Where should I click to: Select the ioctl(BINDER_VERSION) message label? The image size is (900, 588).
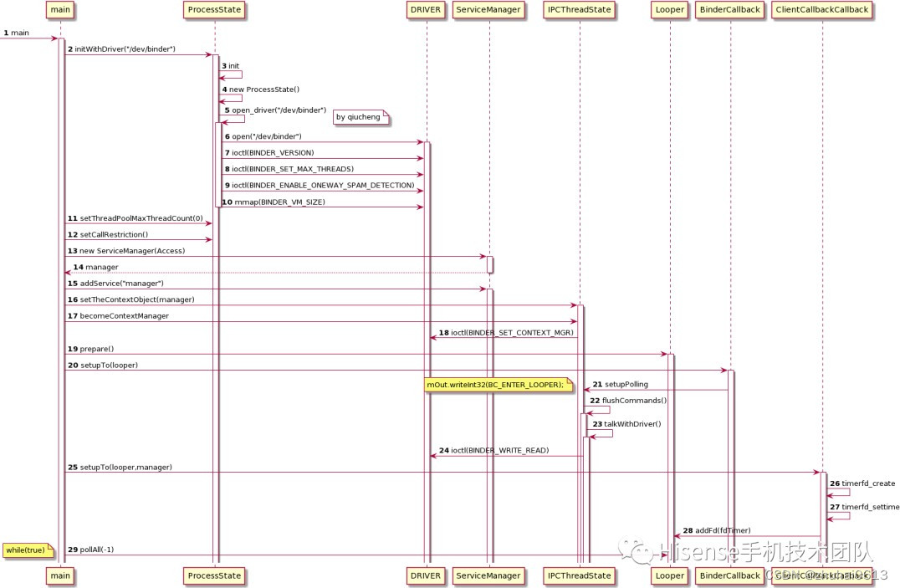[x=269, y=153]
